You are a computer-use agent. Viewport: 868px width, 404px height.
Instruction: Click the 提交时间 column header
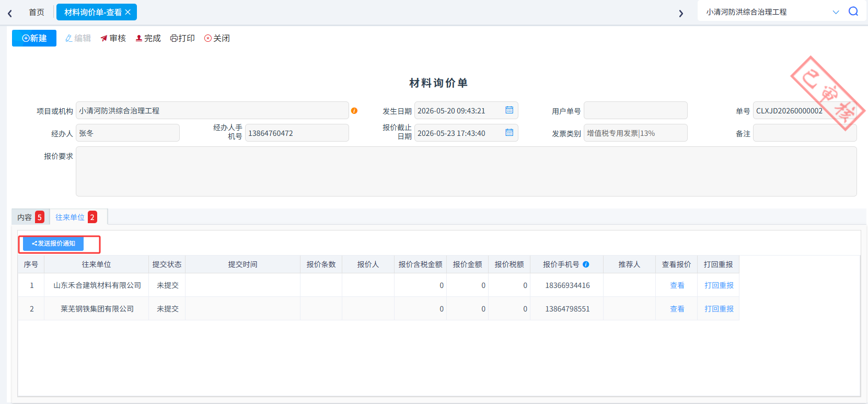(x=243, y=264)
